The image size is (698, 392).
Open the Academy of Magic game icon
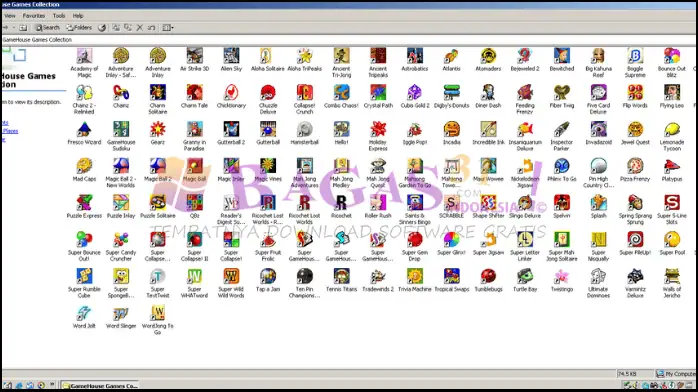(x=84, y=57)
